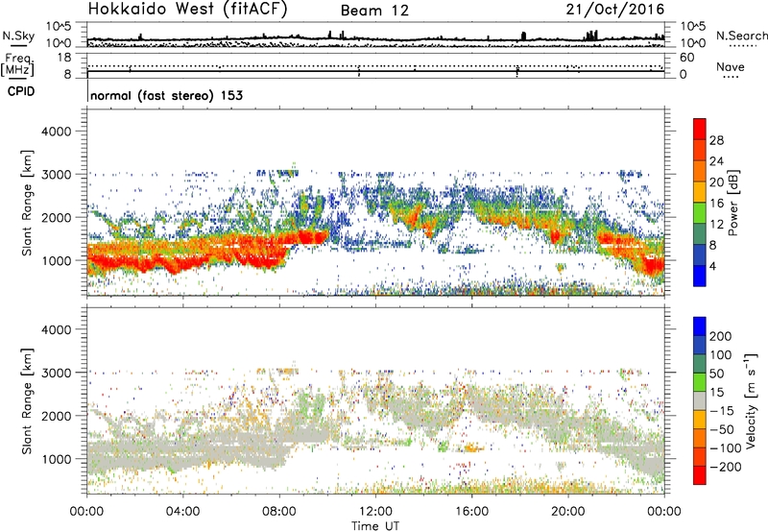Click the '60' Nave axis tick
This screenshot has width=768, height=532.
click(x=687, y=58)
